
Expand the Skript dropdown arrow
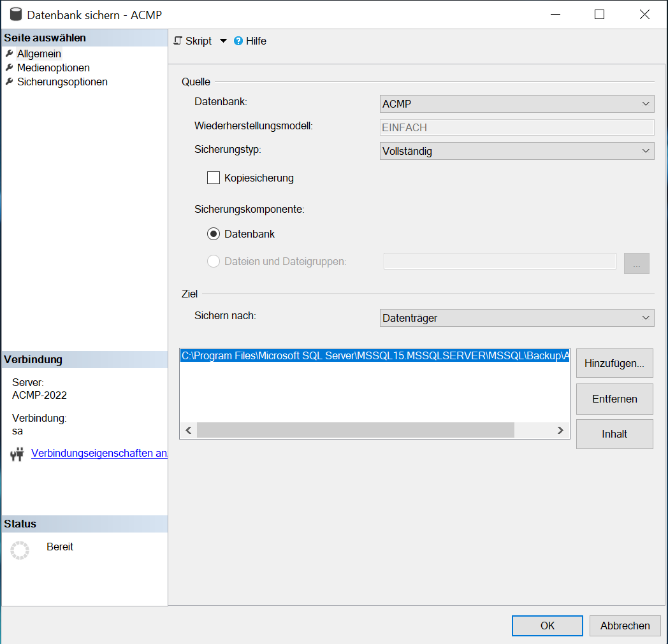point(223,41)
